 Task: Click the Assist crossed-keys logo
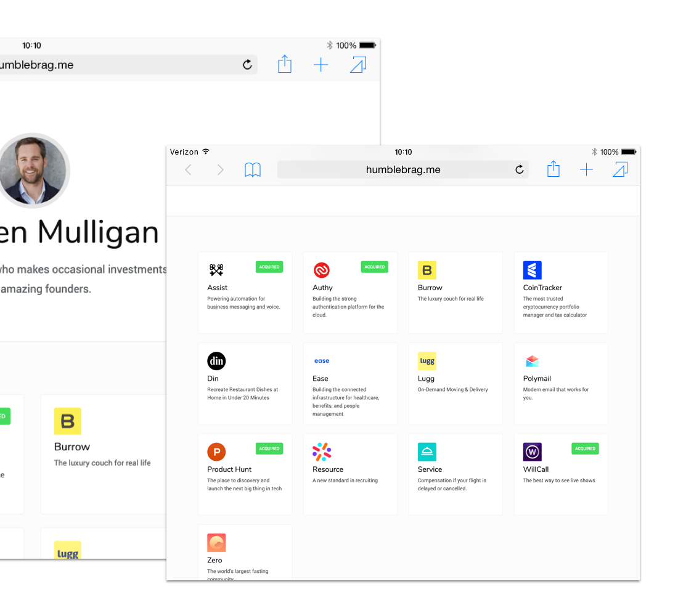[x=216, y=270]
